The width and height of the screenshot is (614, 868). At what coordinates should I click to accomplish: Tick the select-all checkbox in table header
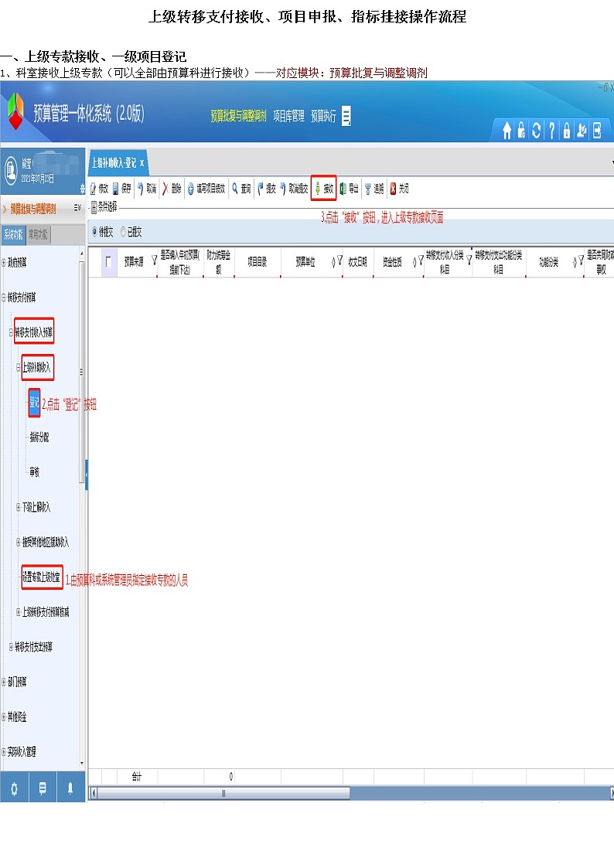[108, 262]
